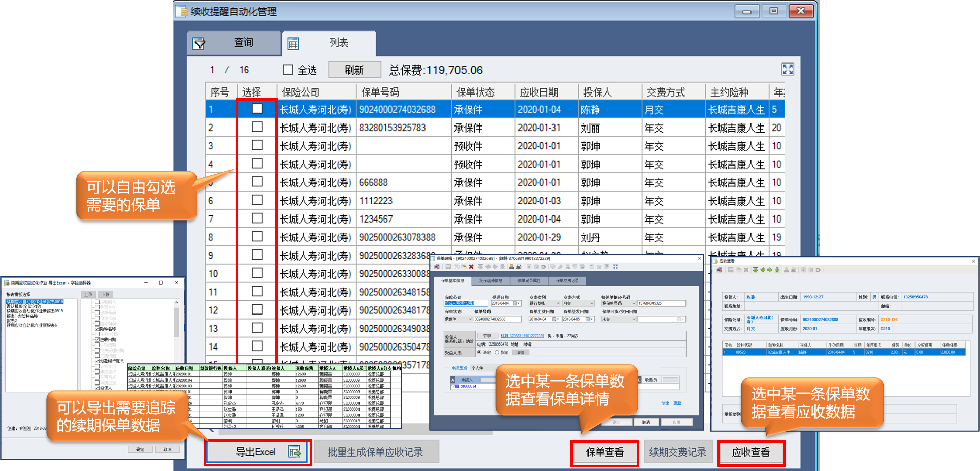This screenshot has height=471, width=980.
Task: Click the red delete X in 保单编辑 toolbar
Action: tap(471, 267)
